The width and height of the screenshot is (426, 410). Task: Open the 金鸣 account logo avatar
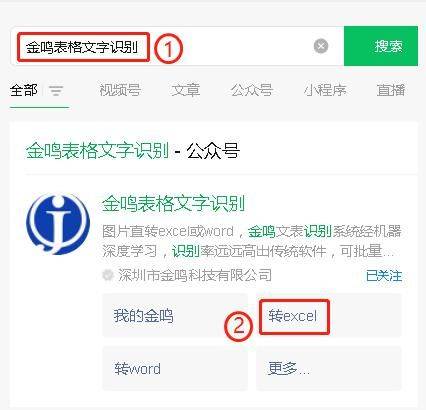[x=58, y=224]
